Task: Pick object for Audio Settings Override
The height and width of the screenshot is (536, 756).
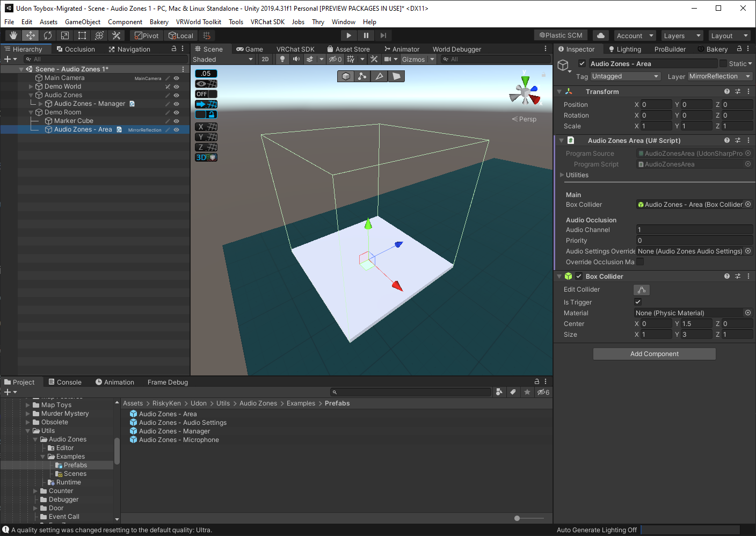Action: coord(748,251)
